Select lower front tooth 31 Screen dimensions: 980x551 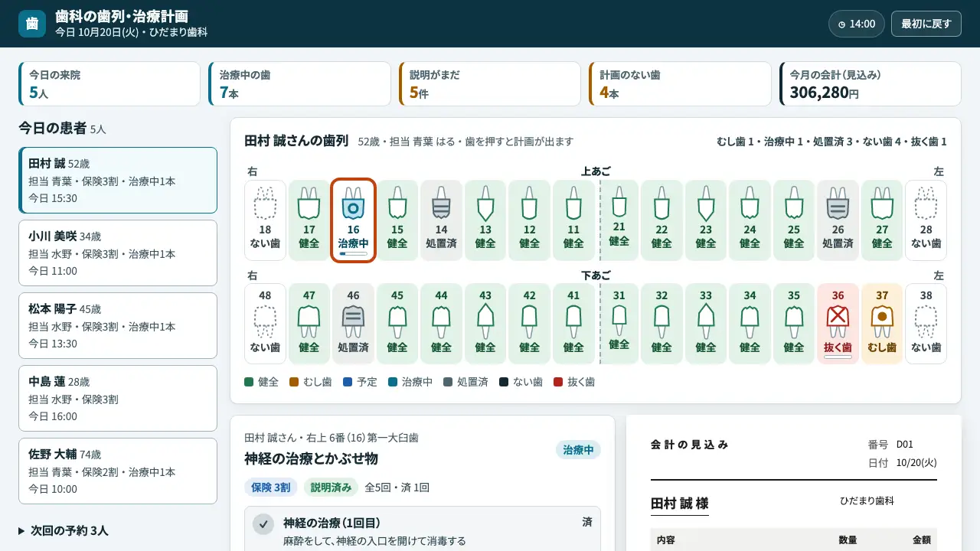pyautogui.click(x=619, y=324)
